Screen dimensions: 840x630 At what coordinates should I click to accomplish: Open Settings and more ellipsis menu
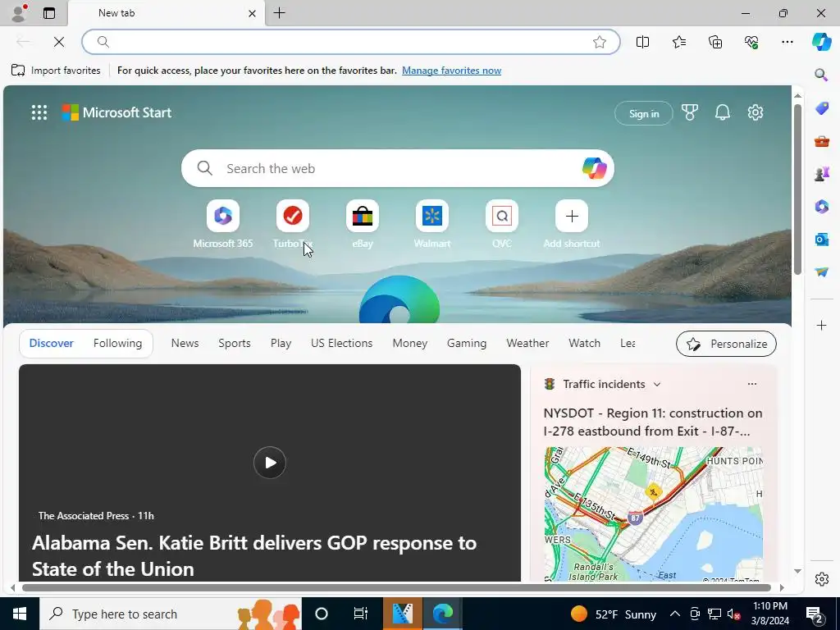point(787,42)
